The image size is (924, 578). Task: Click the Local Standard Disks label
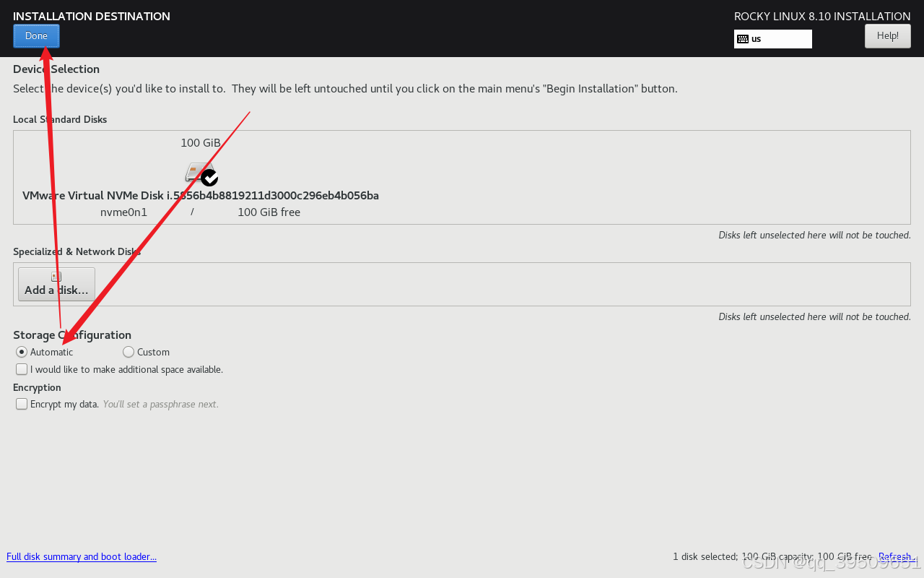click(x=60, y=119)
